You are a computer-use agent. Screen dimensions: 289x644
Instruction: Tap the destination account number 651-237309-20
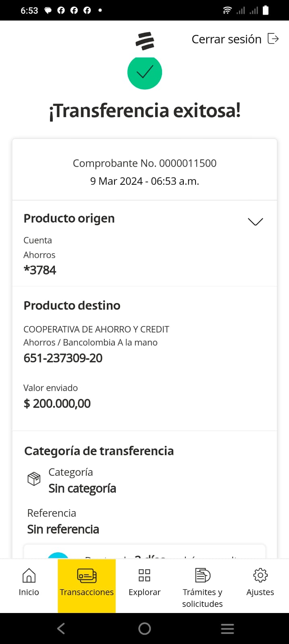63,358
